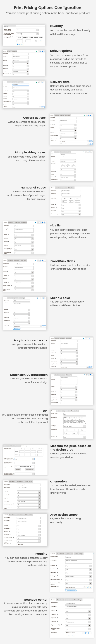
Task: Click the Add Rule button
Action: click(18, 469)
